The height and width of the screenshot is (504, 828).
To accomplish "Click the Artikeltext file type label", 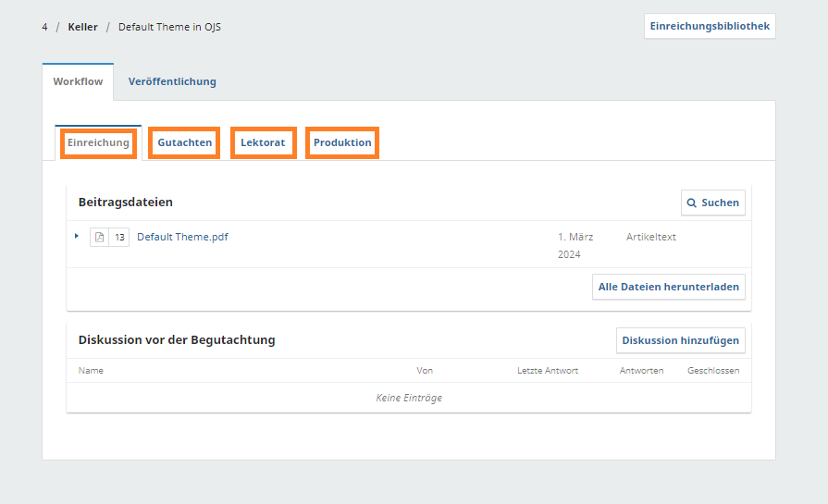I will (650, 237).
